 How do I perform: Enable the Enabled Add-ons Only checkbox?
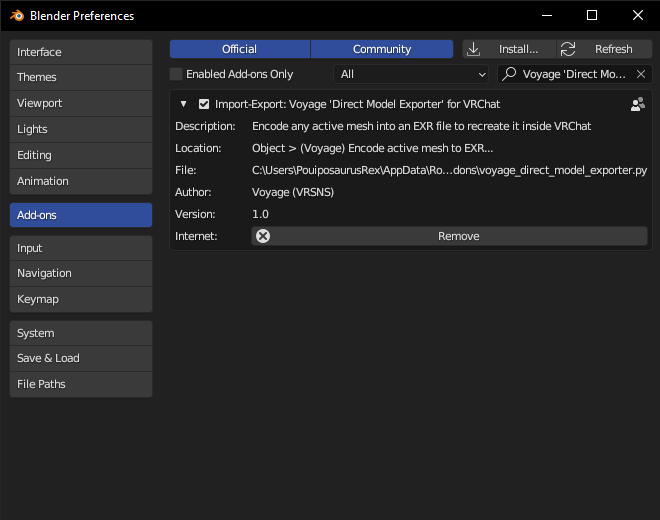(x=176, y=74)
